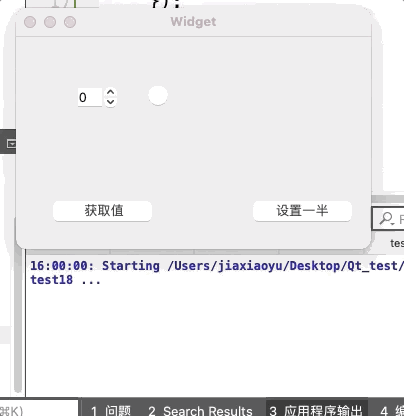
Task: Click the Starting /Users/jiaxiaoyu output line
Action: (217, 266)
